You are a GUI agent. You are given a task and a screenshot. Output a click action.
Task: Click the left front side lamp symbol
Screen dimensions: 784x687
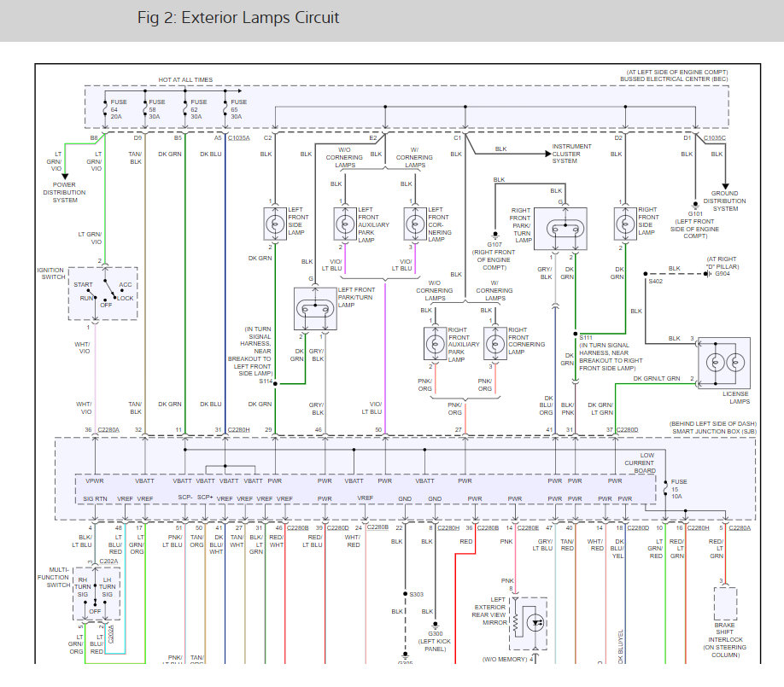pos(275,224)
